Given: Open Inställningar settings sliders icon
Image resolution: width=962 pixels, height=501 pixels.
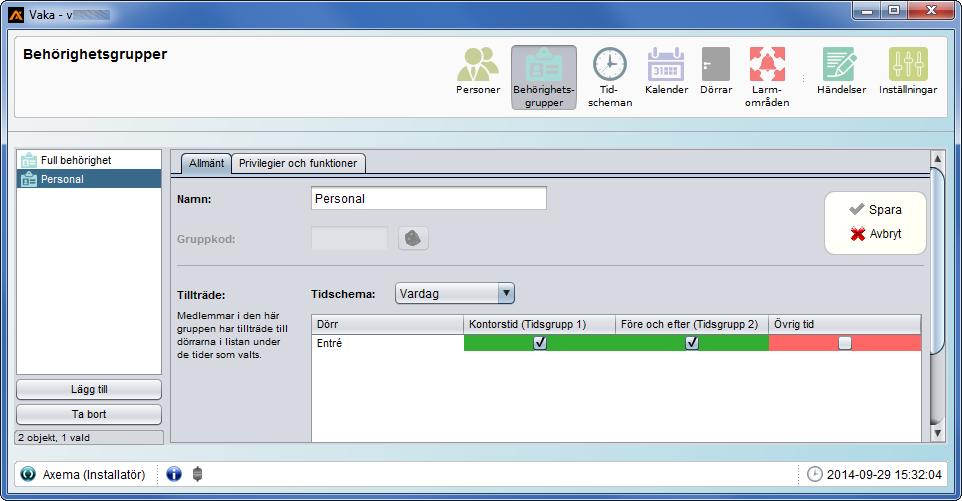Looking at the screenshot, I should [x=908, y=71].
